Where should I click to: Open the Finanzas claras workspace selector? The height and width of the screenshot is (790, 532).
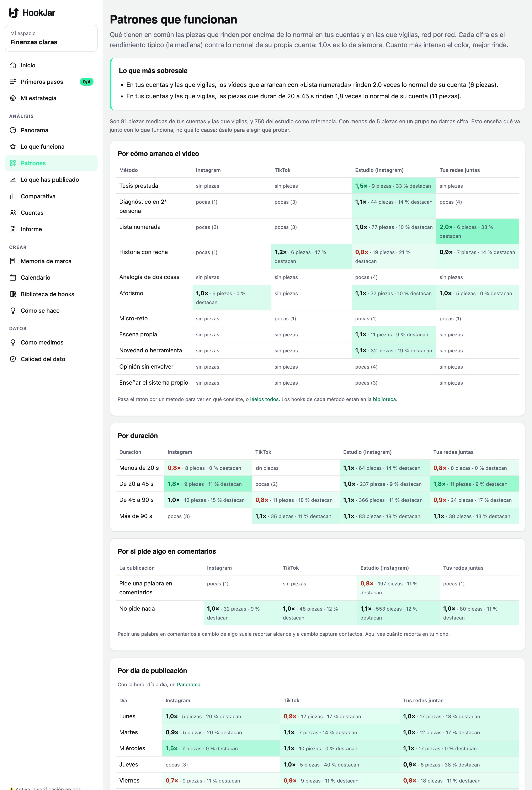pos(51,38)
